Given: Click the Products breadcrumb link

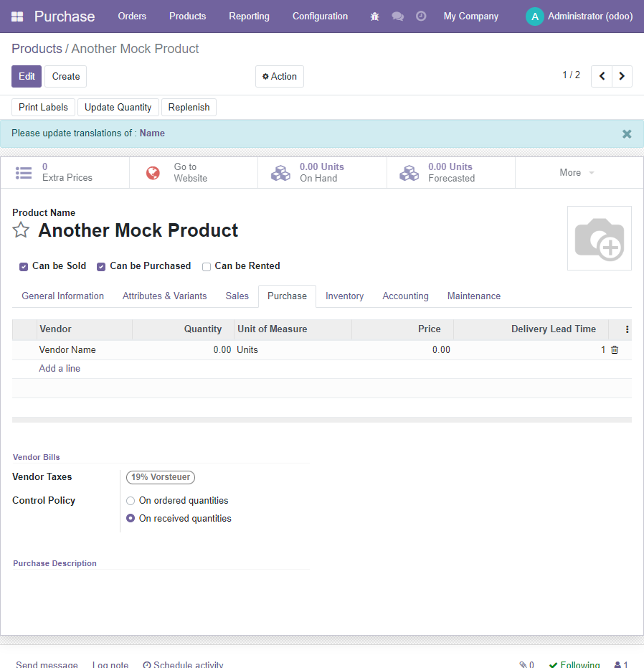Looking at the screenshot, I should pyautogui.click(x=37, y=49).
